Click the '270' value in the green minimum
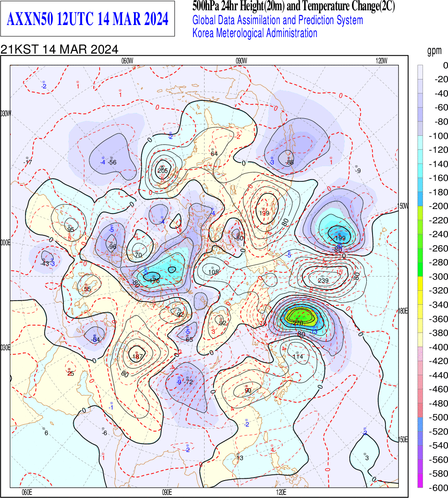448x498 pixels. click(x=299, y=323)
